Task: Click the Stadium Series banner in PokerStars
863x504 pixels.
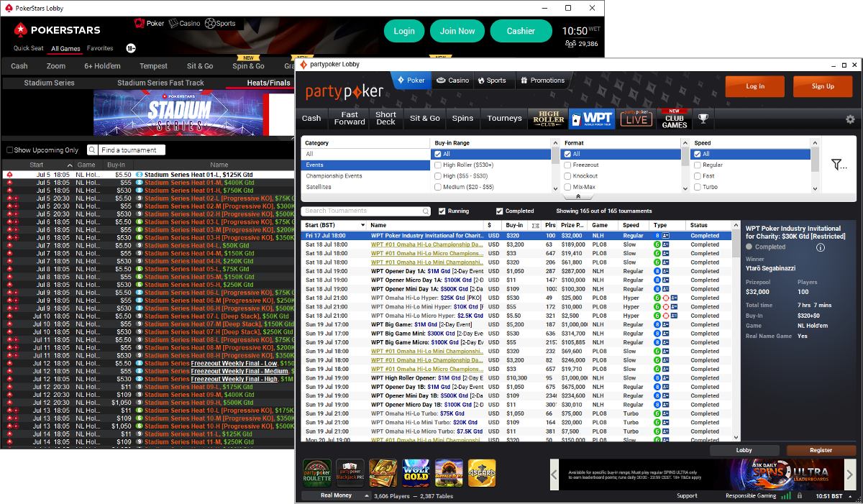Action: (193, 111)
